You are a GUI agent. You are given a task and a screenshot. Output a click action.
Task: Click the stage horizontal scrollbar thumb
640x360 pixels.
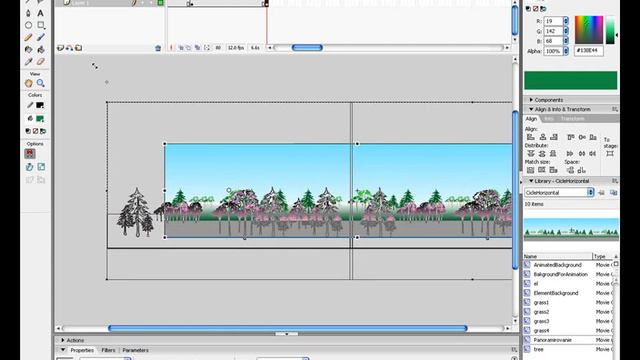288,328
